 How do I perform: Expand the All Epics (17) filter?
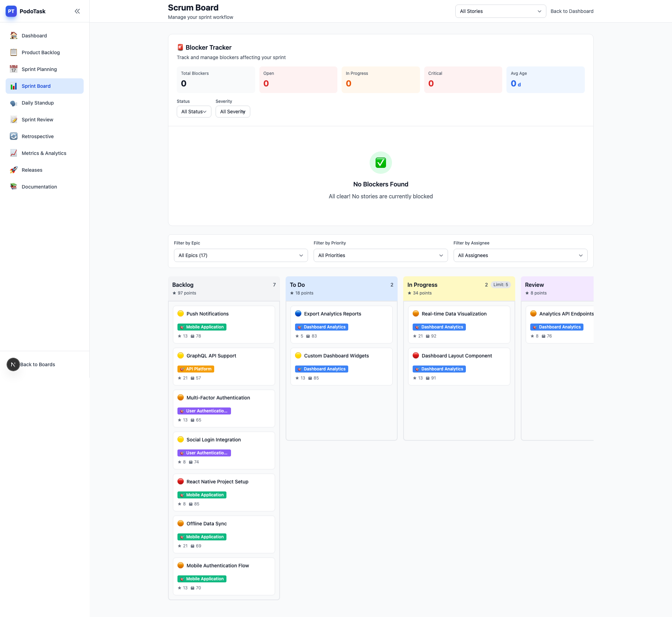click(x=241, y=255)
